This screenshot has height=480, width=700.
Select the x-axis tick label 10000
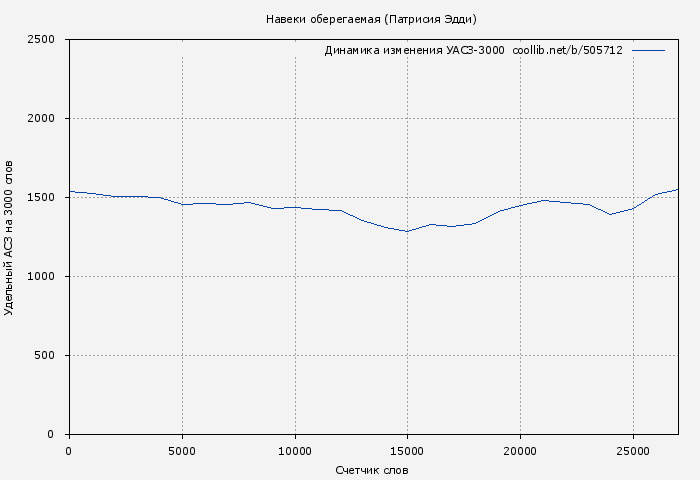click(x=294, y=451)
